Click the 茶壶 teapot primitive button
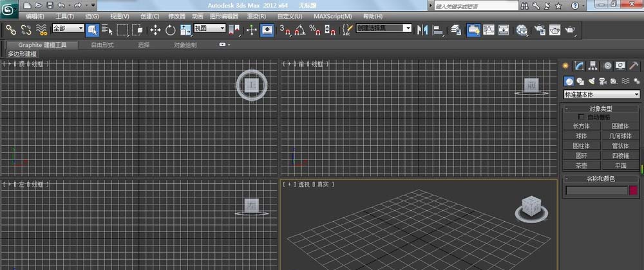Viewport: 644px width, 270px height. (581, 165)
